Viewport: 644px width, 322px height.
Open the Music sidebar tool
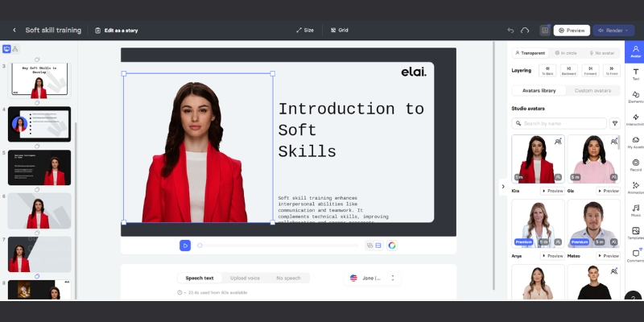(635, 211)
